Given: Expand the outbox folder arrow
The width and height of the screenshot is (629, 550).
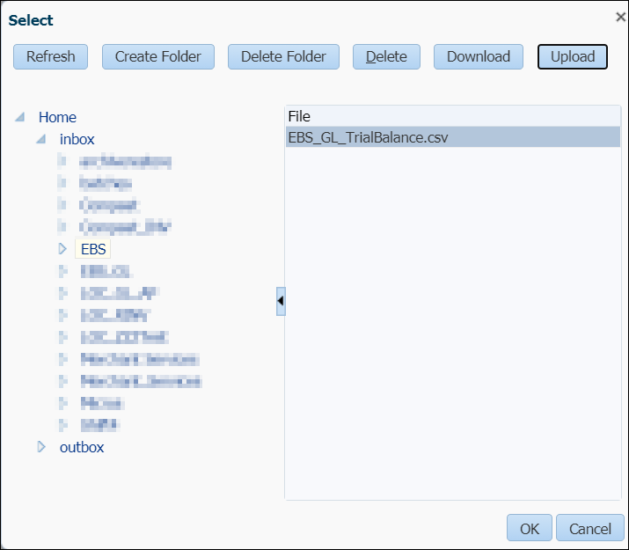Looking at the screenshot, I should pyautogui.click(x=41, y=447).
